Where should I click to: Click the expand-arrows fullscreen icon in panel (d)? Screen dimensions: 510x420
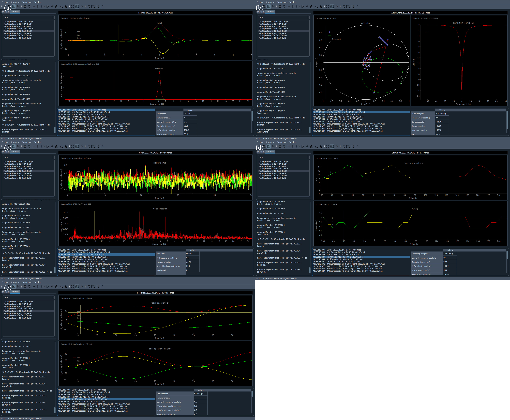tap(327, 147)
